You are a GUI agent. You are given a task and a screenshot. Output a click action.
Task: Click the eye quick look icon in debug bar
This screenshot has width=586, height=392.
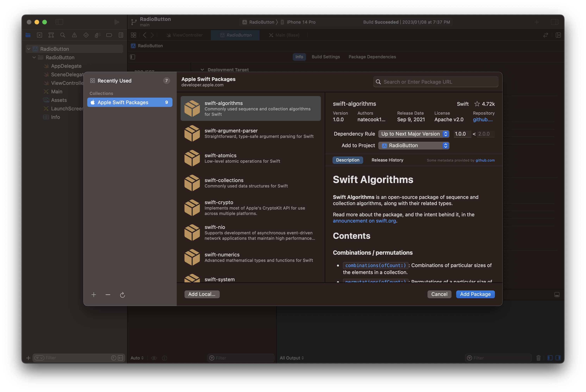coord(154,358)
